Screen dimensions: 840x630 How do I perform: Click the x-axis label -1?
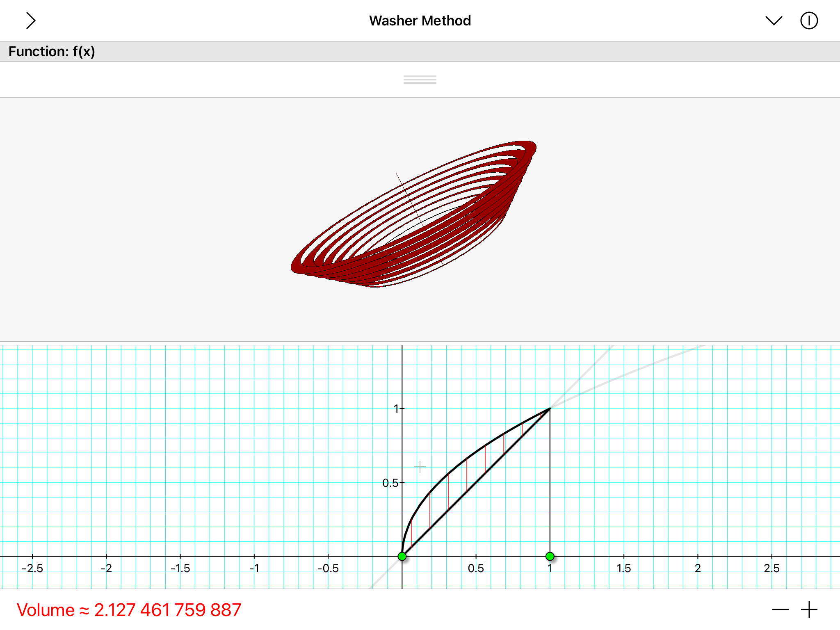click(x=254, y=568)
